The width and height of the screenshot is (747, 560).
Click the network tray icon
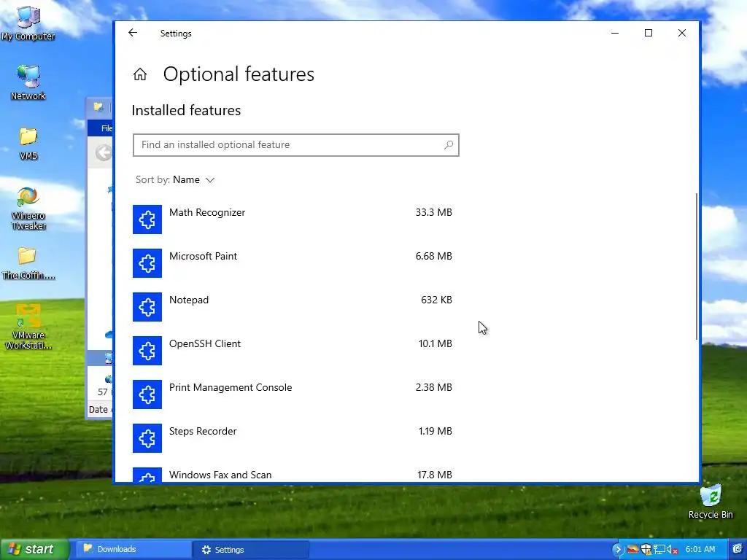659,550
